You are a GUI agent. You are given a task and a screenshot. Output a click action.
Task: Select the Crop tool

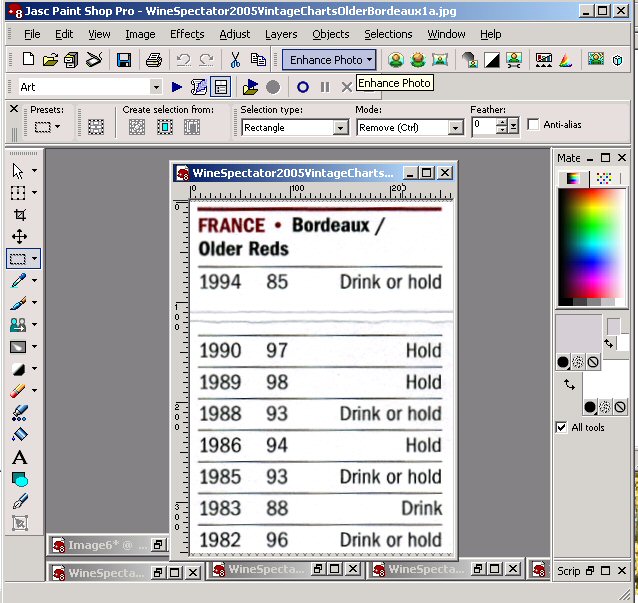coord(19,215)
